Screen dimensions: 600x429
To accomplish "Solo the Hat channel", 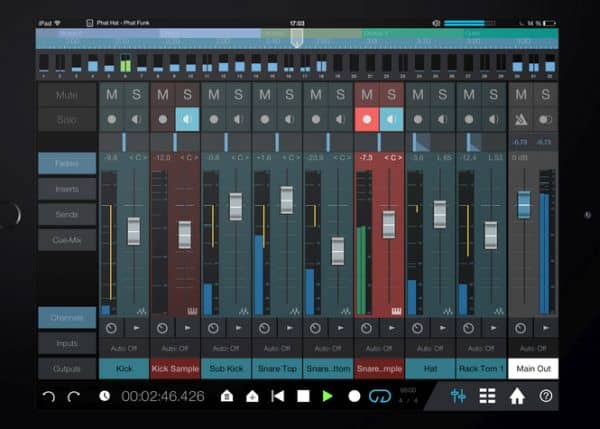I will tap(443, 95).
